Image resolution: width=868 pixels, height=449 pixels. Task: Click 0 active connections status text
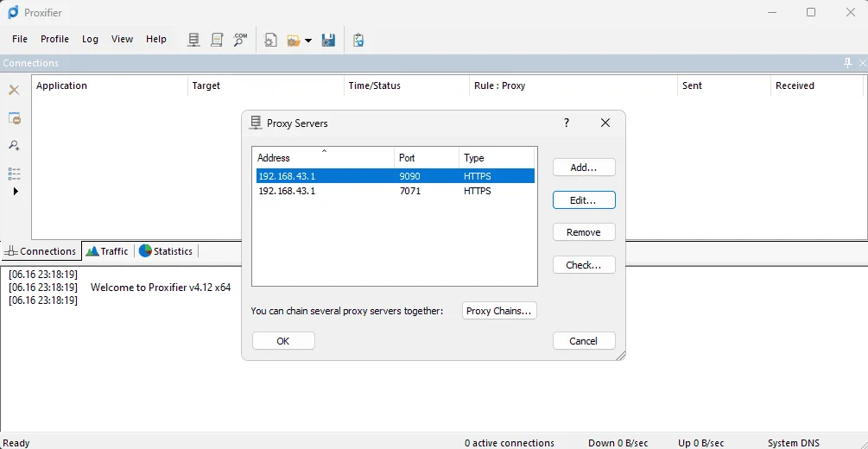[x=510, y=443]
